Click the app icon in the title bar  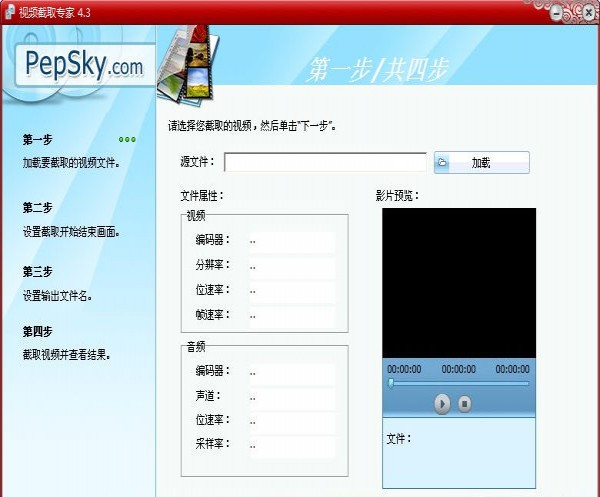click(x=8, y=11)
